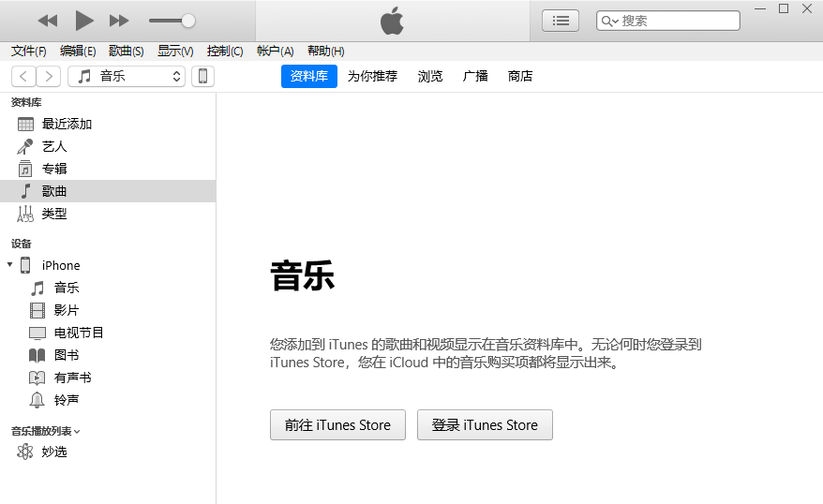This screenshot has height=504, width=823.
Task: Click 前往 iTunes Store button
Action: click(x=337, y=424)
